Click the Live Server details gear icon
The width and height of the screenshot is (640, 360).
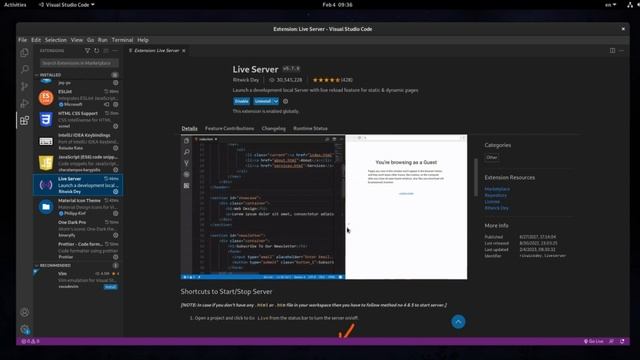(x=286, y=101)
